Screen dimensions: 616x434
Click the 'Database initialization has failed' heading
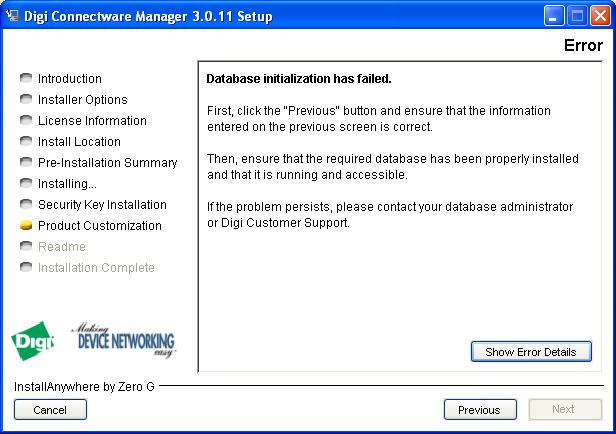tap(298, 79)
